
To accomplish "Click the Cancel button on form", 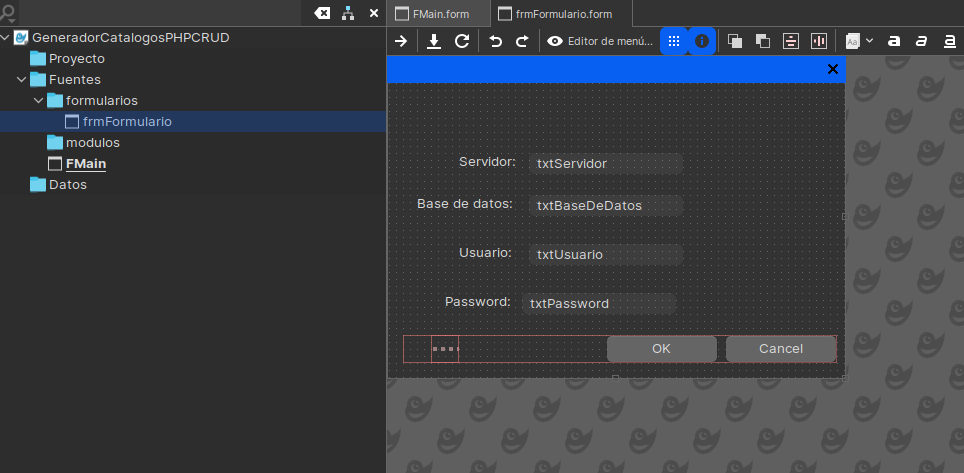I will click(x=780, y=348).
